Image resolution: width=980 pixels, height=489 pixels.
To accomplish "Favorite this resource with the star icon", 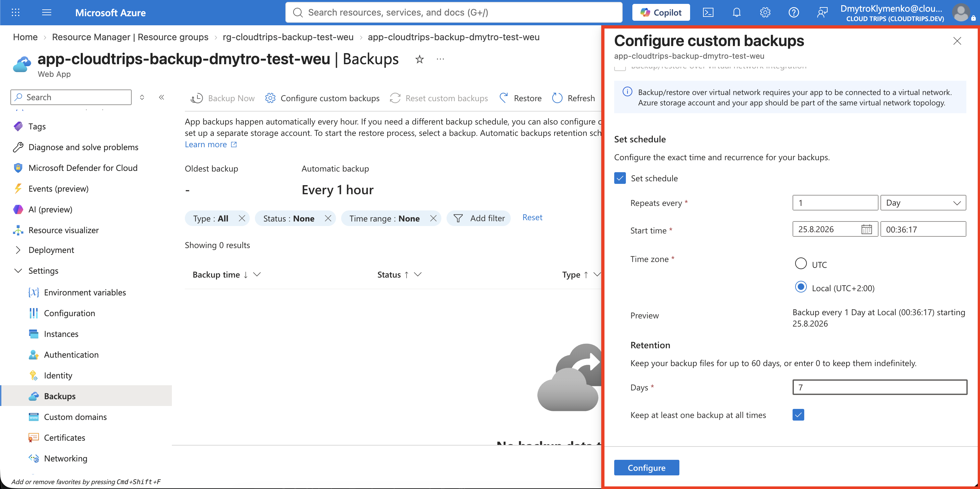I will tap(419, 59).
